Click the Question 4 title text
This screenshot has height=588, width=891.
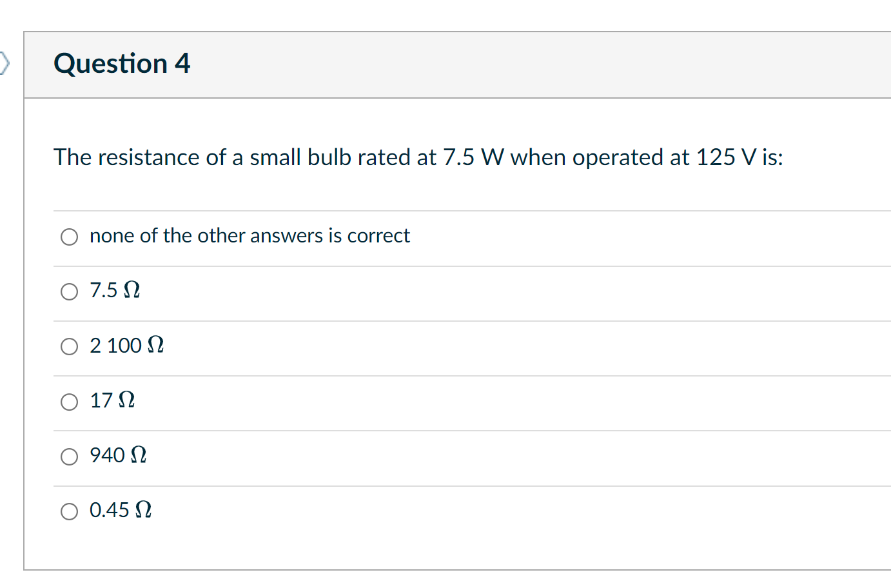[122, 63]
